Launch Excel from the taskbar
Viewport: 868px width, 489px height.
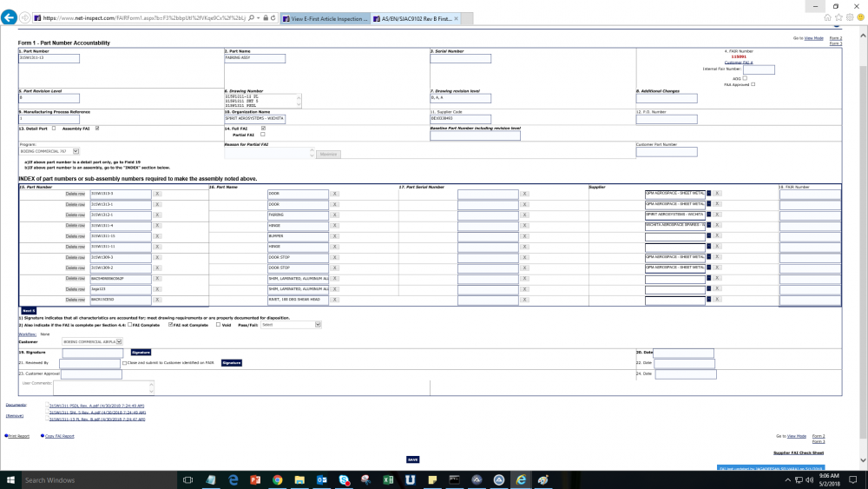tap(388, 479)
